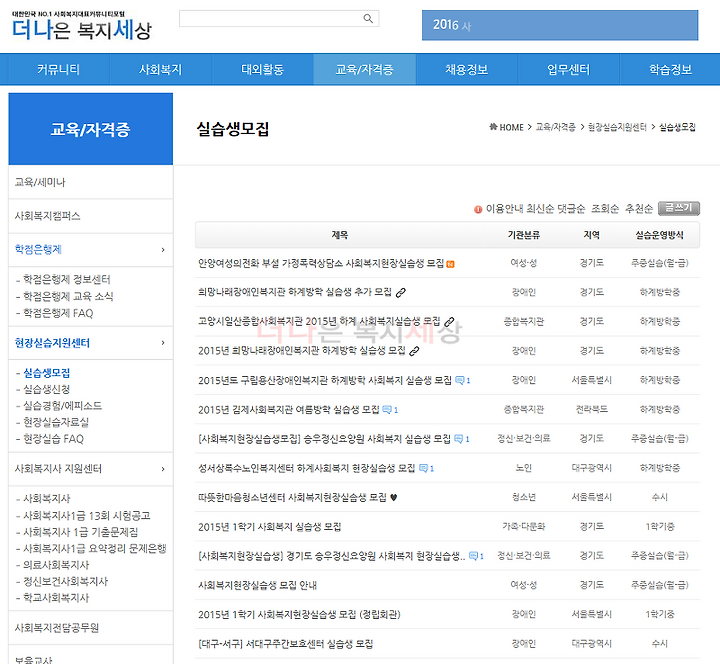
Task: Sort posts by 조회순
Action: [605, 209]
